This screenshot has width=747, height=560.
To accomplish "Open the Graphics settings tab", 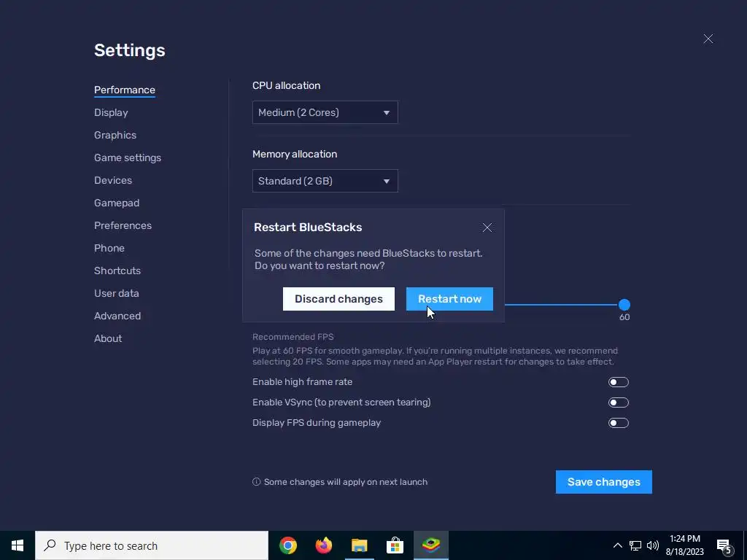I will pos(115,135).
